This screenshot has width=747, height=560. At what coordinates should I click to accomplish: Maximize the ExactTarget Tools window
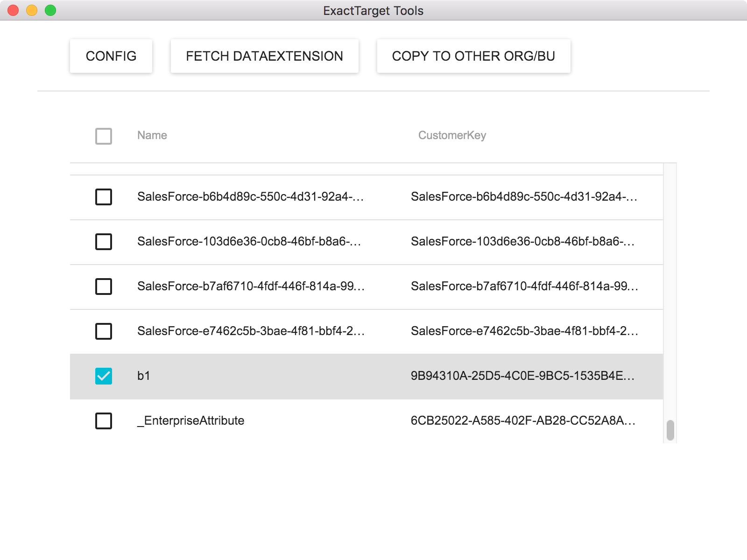[50, 10]
